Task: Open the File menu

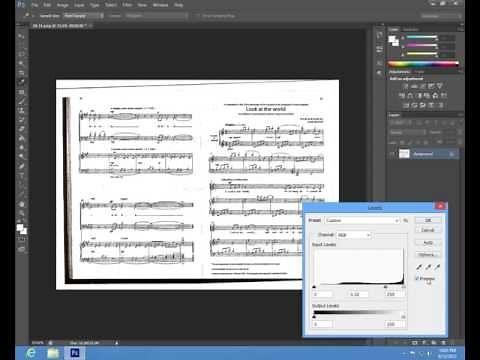Action: [35, 5]
